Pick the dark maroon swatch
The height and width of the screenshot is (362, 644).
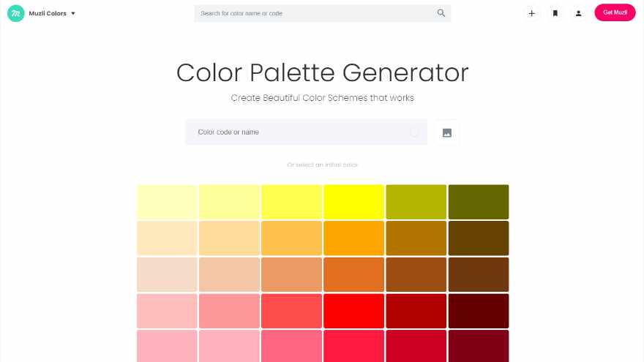tap(479, 311)
